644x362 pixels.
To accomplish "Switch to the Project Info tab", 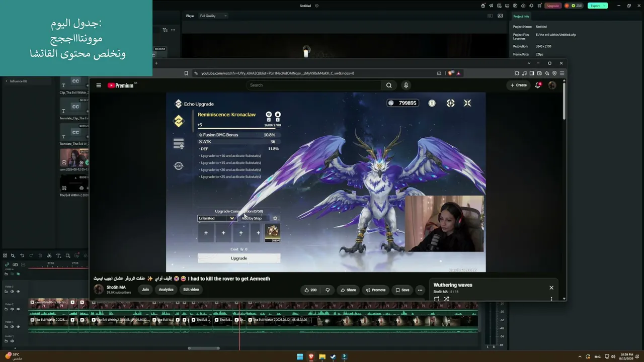I will [x=521, y=17].
